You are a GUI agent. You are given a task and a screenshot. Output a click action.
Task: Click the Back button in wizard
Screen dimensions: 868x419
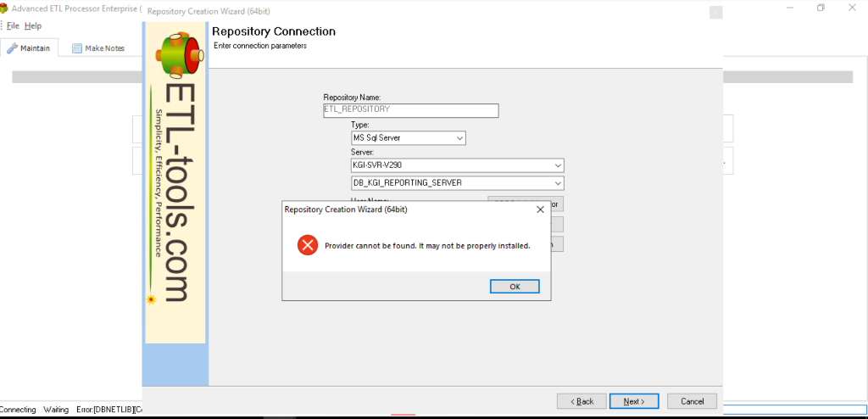582,401
